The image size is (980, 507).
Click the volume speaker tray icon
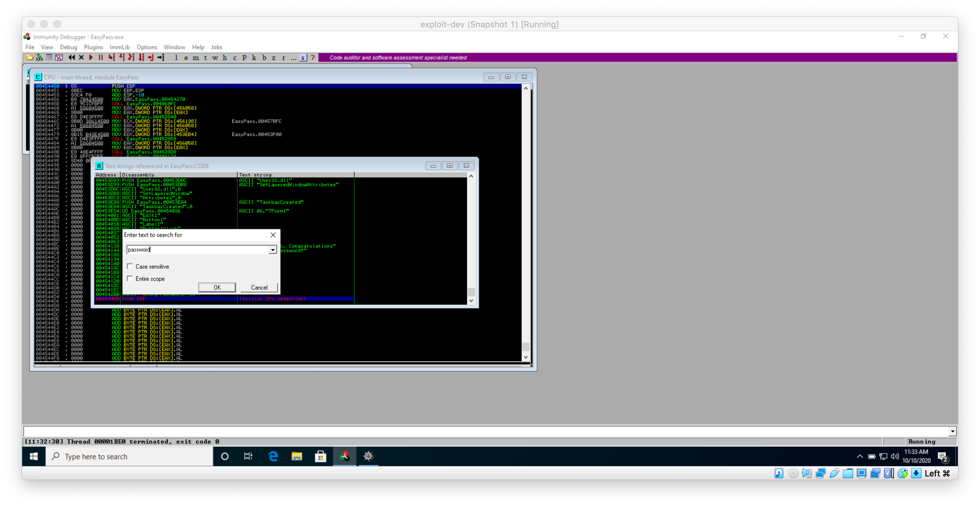point(895,456)
